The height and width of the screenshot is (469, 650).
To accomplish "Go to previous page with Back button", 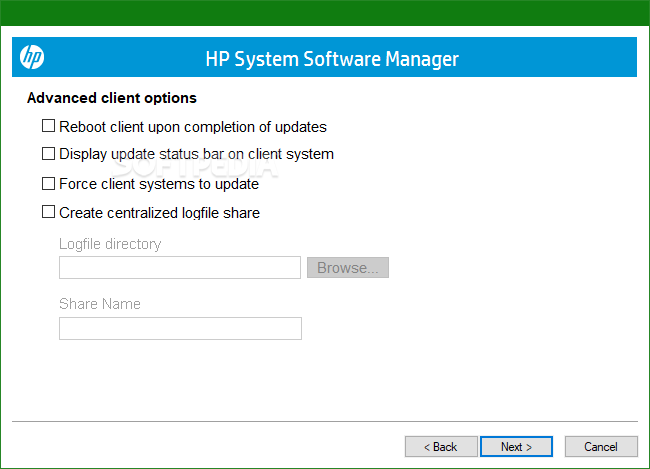I will click(x=441, y=447).
